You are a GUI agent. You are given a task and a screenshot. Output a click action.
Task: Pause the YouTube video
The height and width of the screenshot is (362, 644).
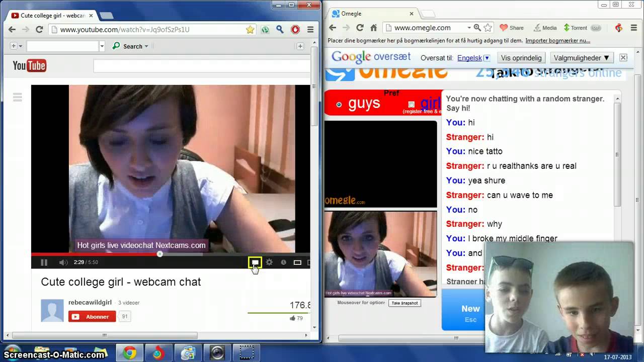(x=44, y=262)
